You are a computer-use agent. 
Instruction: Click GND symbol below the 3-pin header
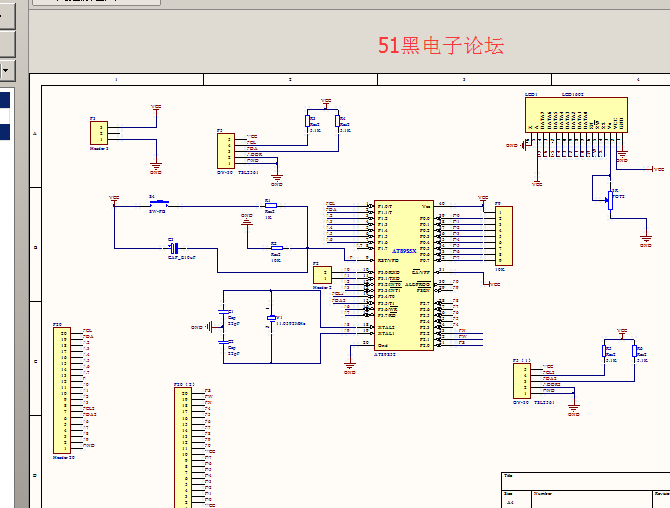156,166
